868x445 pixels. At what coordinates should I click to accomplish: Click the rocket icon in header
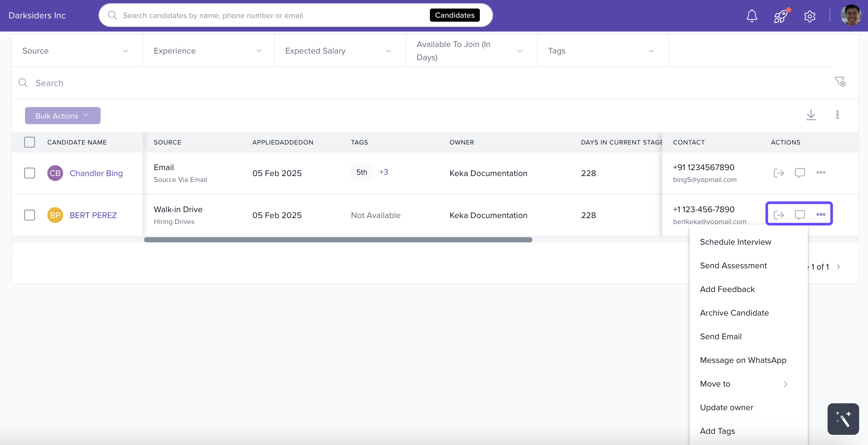pyautogui.click(x=780, y=16)
